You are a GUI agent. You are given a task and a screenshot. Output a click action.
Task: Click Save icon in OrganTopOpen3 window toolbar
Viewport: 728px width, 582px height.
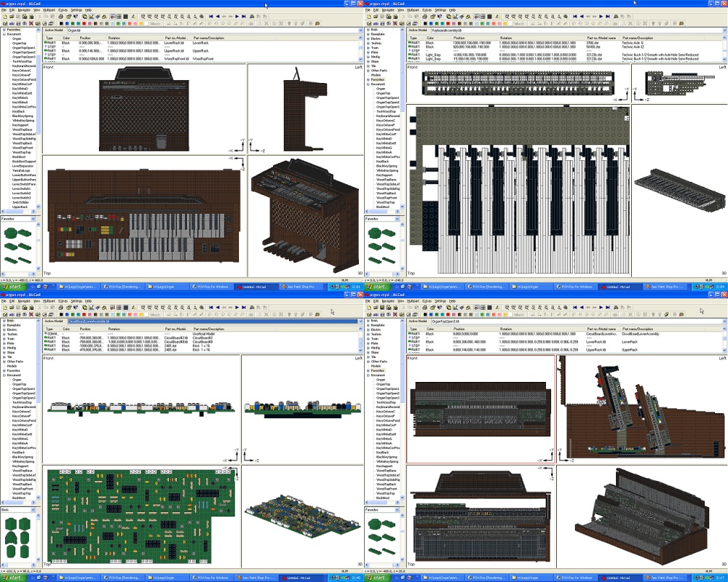click(382, 307)
